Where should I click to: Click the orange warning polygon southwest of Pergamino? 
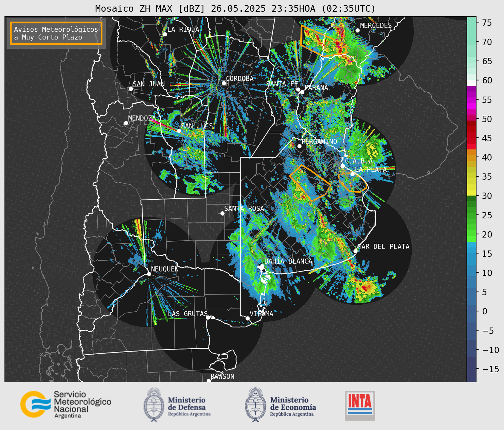click(311, 183)
